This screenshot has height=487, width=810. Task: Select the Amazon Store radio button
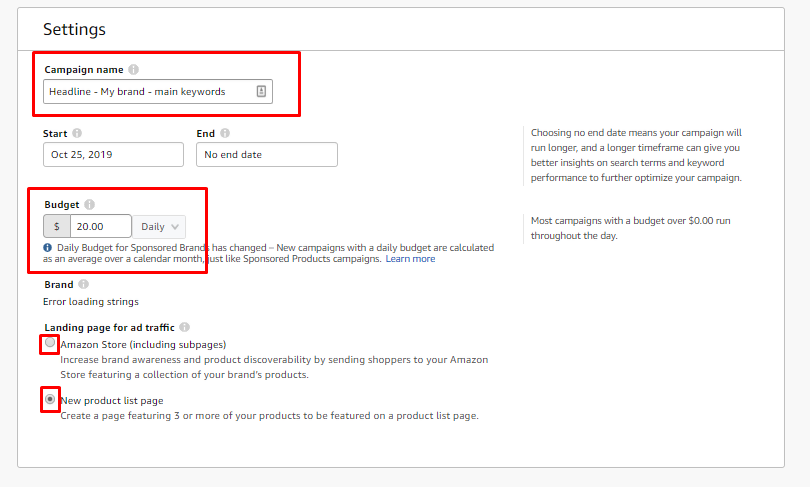pos(50,342)
